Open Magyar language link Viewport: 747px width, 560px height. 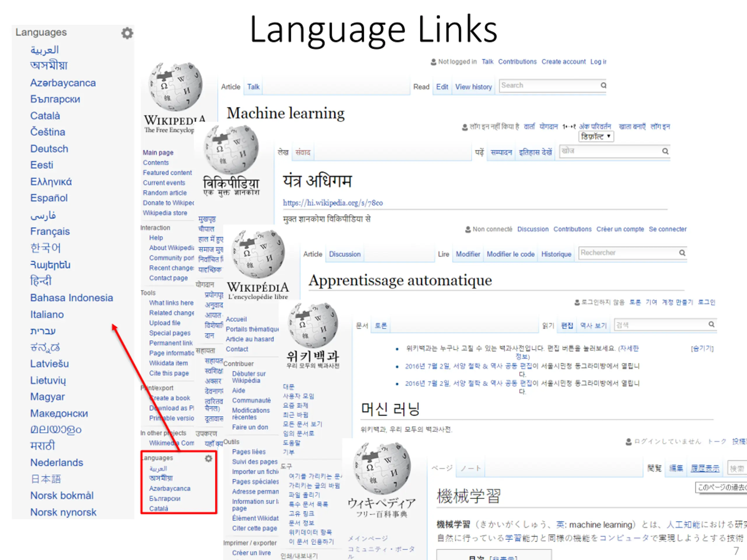(x=47, y=397)
